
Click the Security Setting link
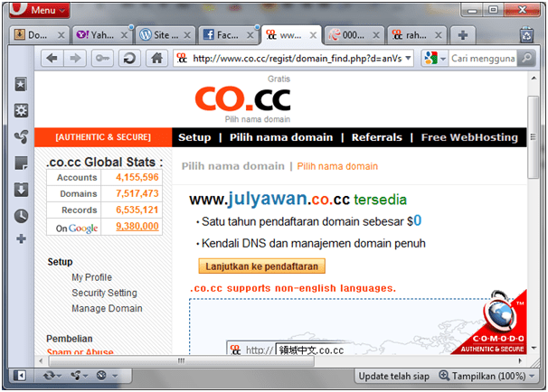(x=104, y=293)
